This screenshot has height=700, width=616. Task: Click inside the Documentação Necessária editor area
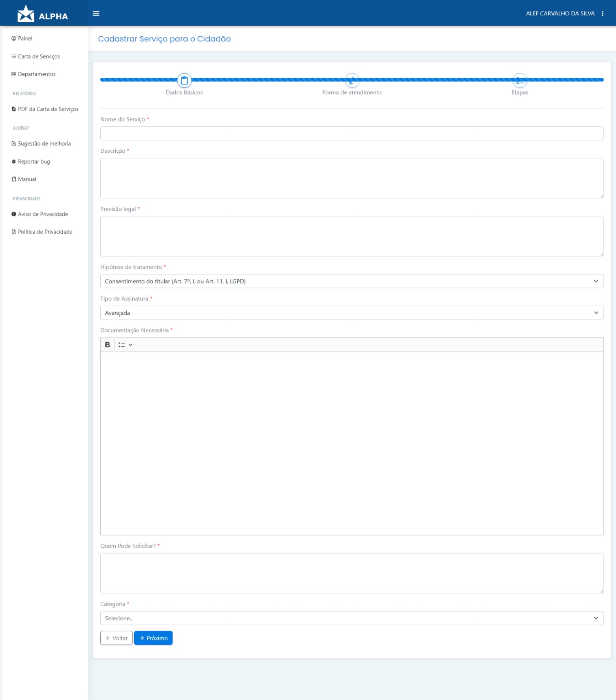click(352, 443)
